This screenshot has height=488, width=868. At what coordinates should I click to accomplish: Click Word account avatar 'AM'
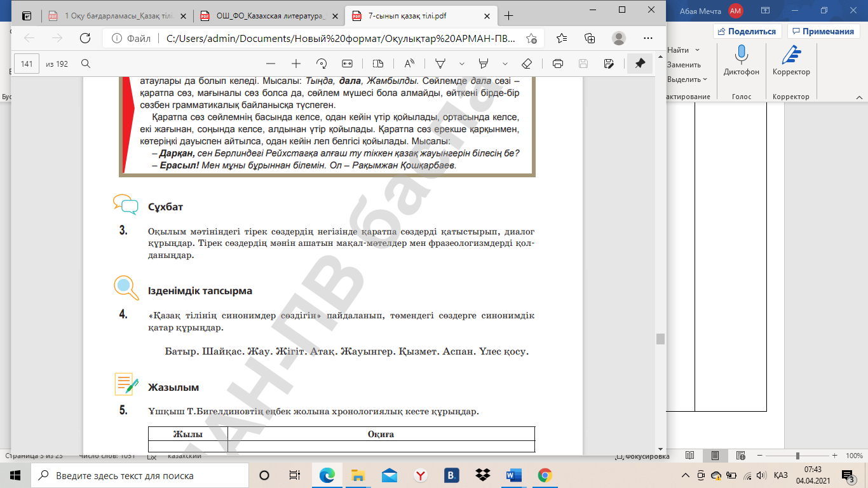pos(736,10)
